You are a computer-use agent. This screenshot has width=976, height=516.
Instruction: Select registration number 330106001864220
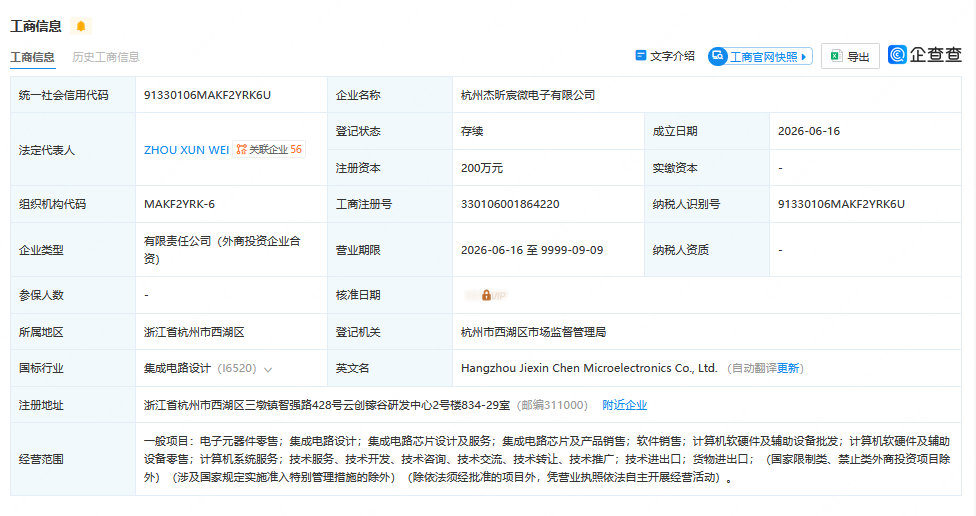[x=510, y=204]
